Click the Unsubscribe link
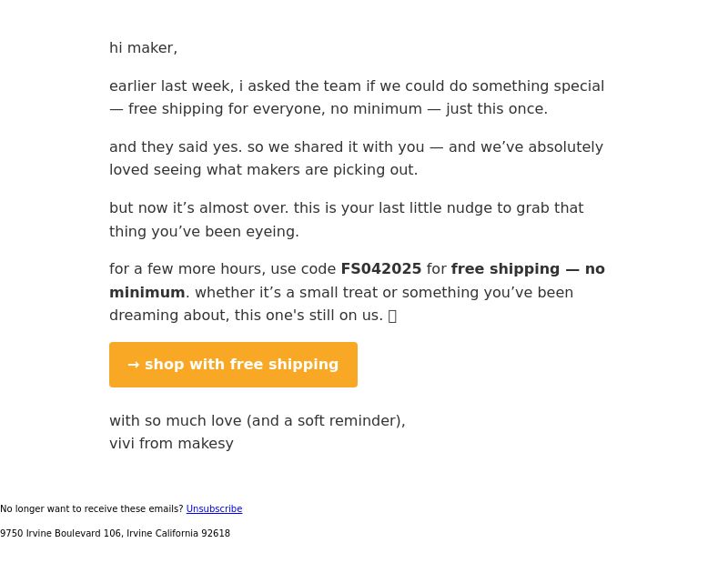 coord(214,509)
